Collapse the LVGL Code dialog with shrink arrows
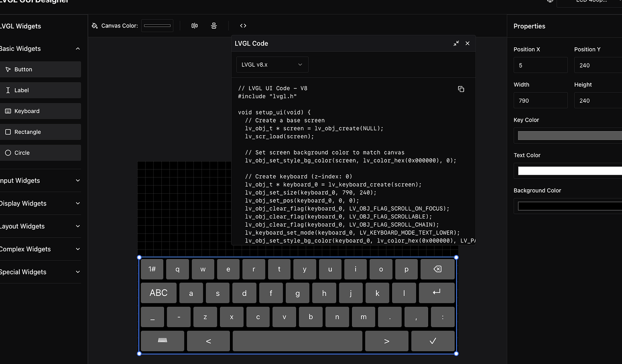 click(x=456, y=43)
